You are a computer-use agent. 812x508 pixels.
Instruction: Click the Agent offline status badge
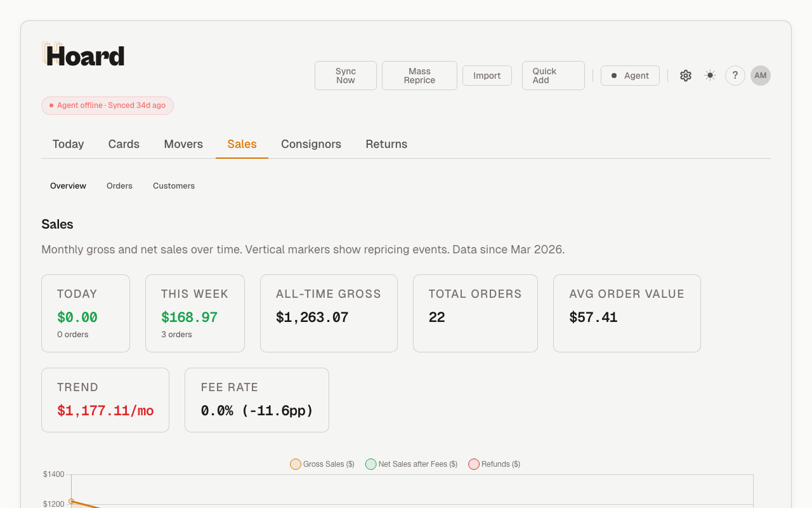(x=107, y=105)
